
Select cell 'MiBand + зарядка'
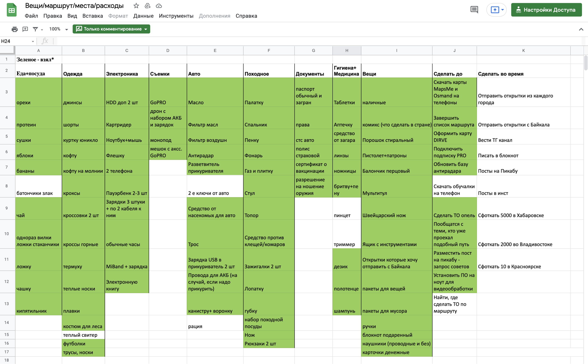click(127, 260)
